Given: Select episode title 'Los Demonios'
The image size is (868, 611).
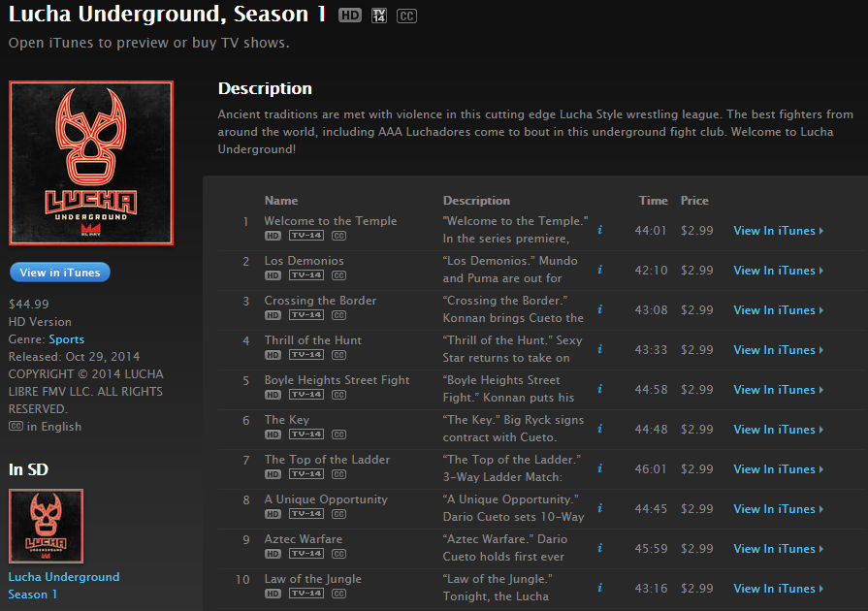Looking at the screenshot, I should 304,261.
